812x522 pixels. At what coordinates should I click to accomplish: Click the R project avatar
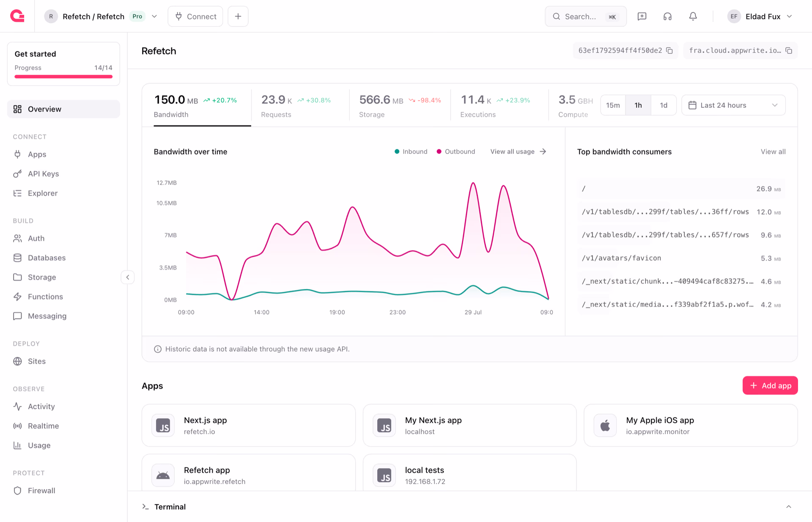[x=51, y=16]
